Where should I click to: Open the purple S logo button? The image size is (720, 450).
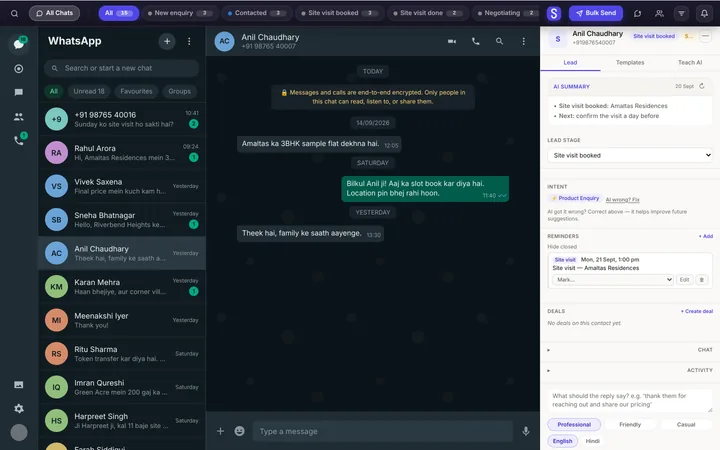(554, 13)
